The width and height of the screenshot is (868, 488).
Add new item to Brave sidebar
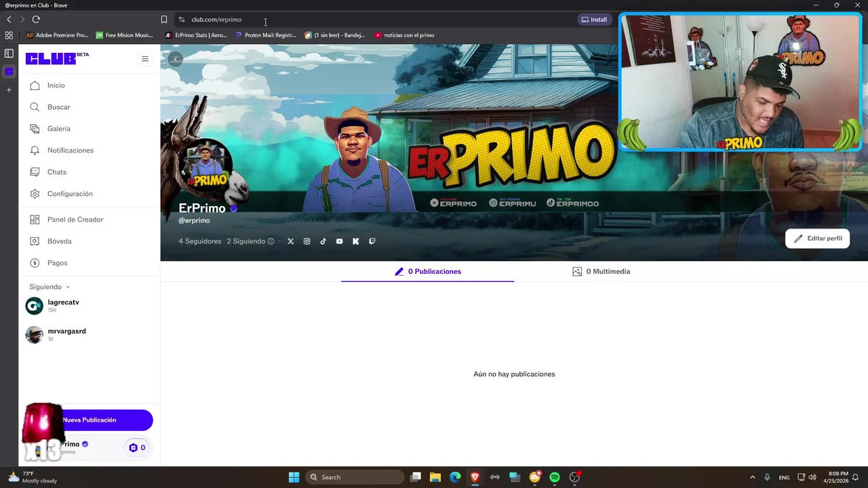tap(9, 89)
